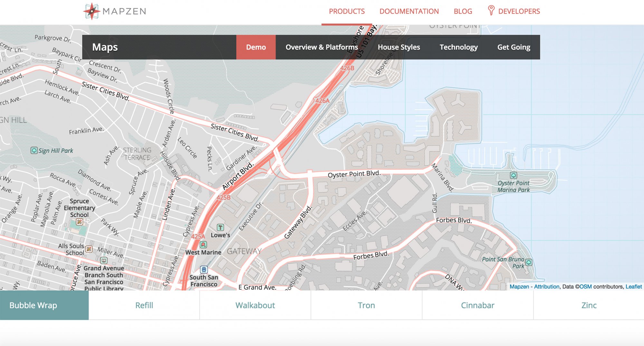Screen dimensions: 644x346
Task: Click the 426A exit label
Action: pyautogui.click(x=322, y=101)
